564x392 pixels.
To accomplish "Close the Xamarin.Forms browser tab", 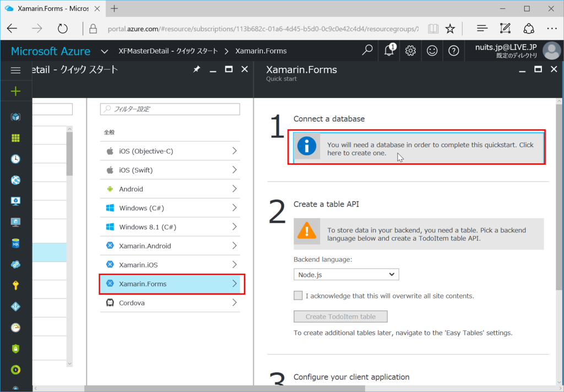I will [97, 9].
